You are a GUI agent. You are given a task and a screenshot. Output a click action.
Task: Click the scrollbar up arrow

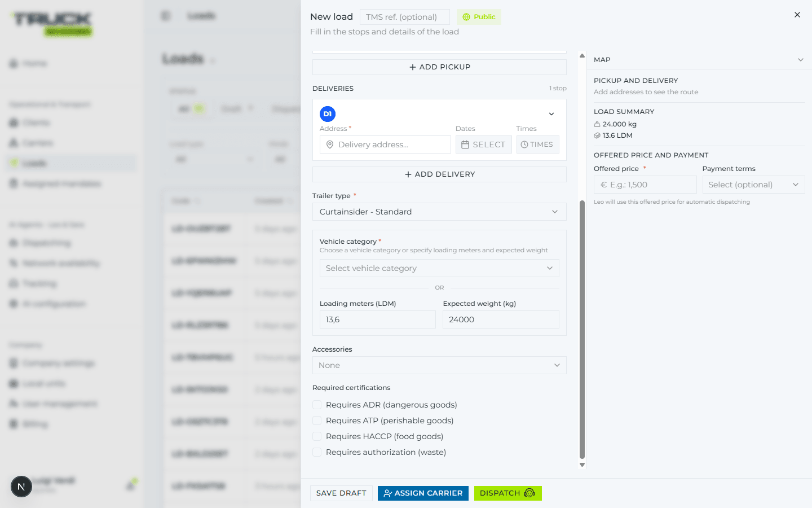[x=582, y=55]
